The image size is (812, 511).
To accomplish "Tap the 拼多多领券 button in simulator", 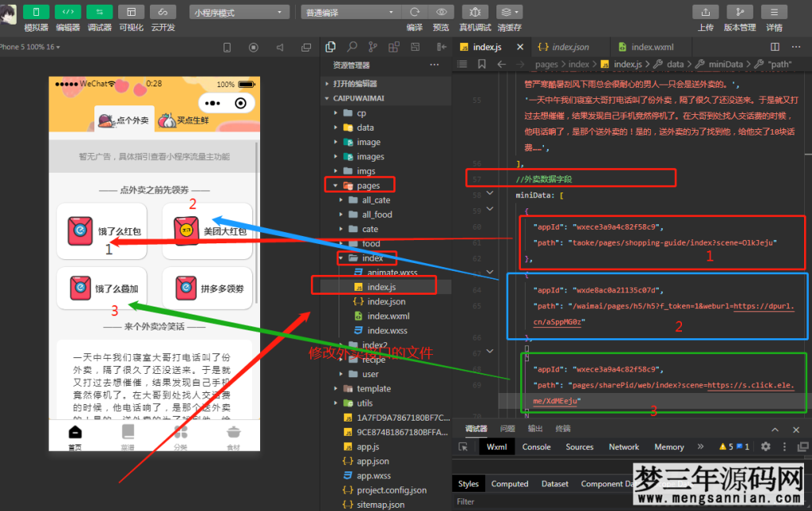I will tap(207, 288).
